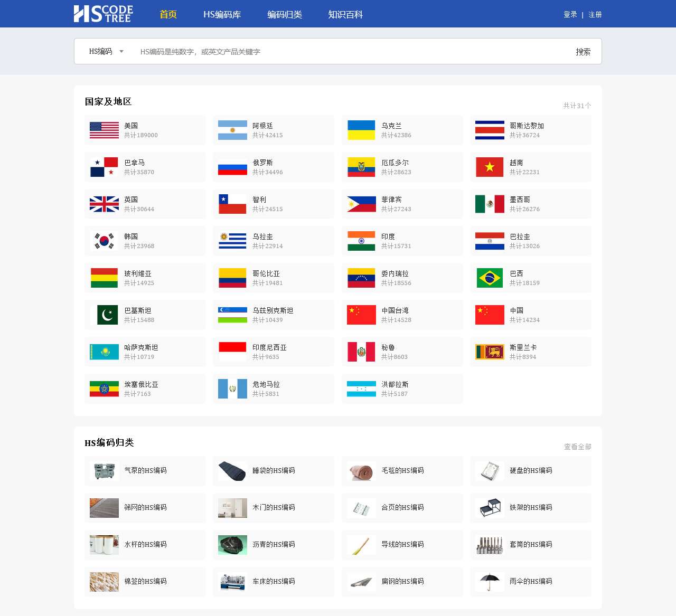The image size is (676, 616).
Task: Click the 秘鲁 country name
Action: (x=388, y=347)
